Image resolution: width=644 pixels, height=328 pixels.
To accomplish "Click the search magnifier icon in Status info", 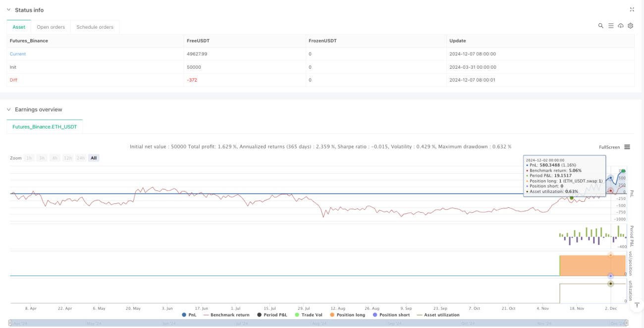I will coord(600,26).
